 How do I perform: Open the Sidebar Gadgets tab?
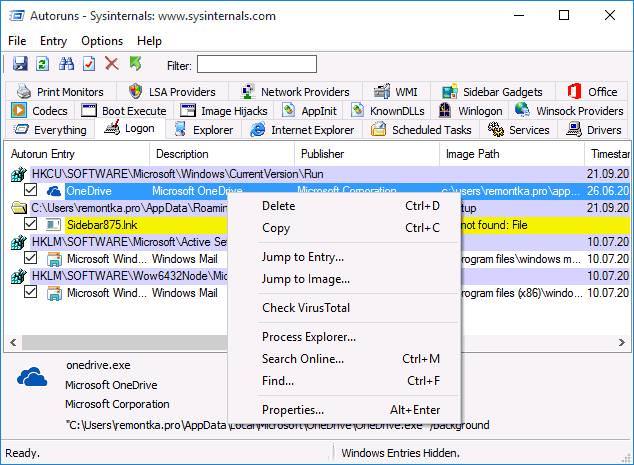point(492,92)
